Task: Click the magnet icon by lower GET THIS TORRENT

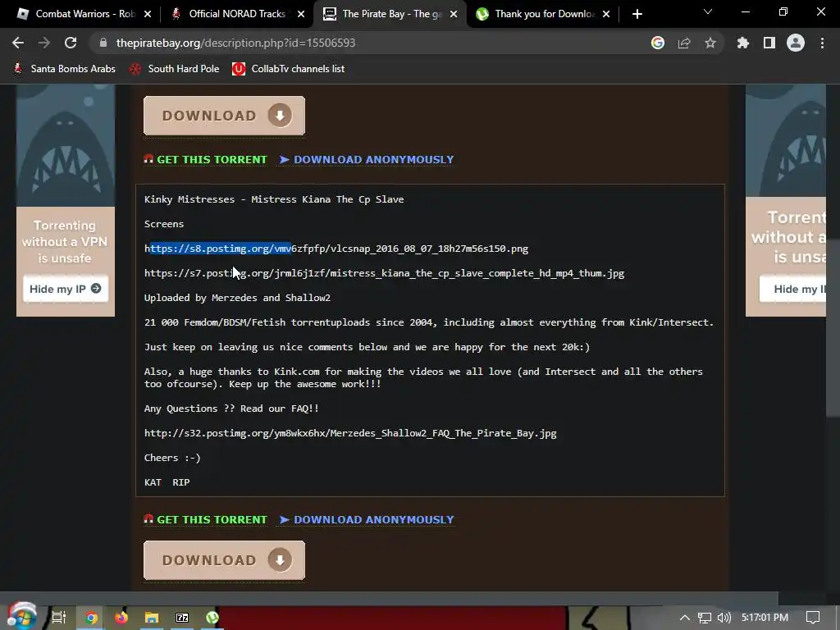Action: point(148,519)
